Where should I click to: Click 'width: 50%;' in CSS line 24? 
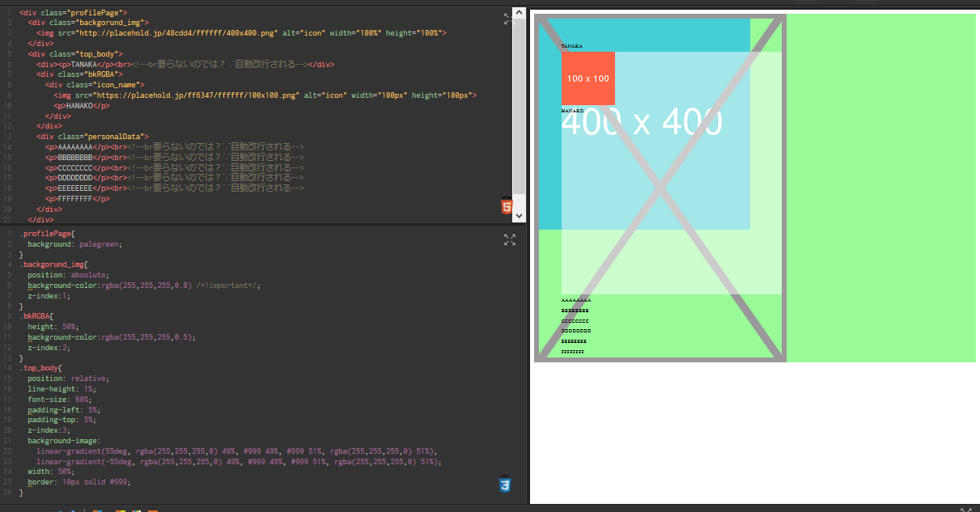pyautogui.click(x=51, y=472)
